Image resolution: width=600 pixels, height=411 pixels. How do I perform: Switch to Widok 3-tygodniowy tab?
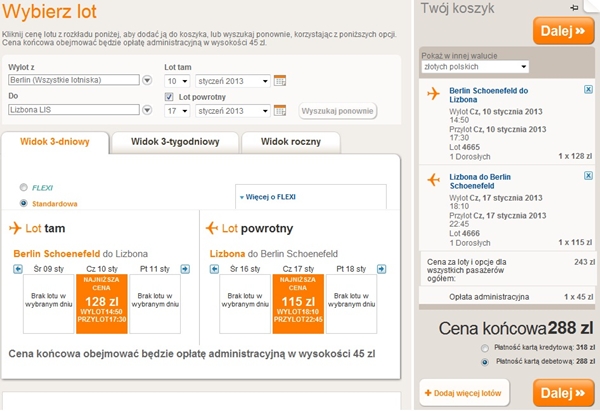(175, 142)
